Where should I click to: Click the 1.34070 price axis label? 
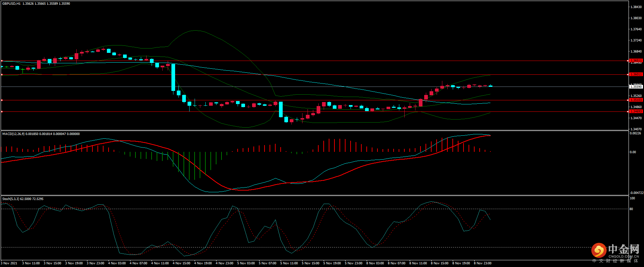(x=636, y=129)
